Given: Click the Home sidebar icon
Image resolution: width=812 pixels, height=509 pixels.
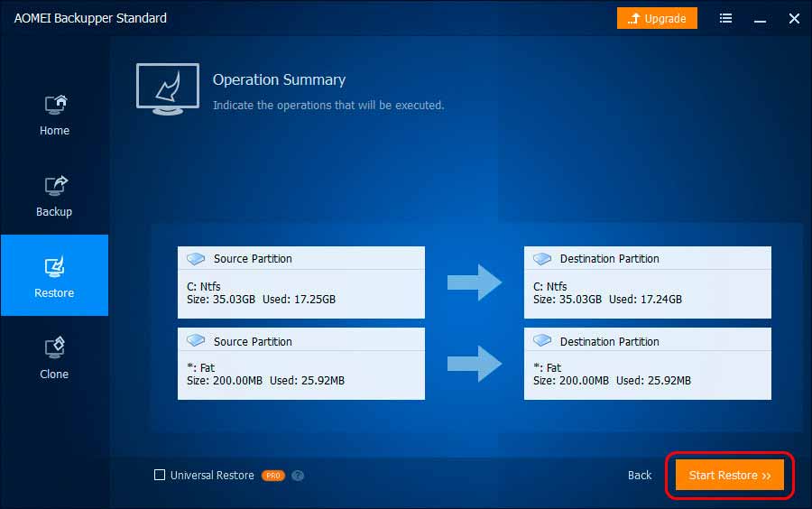Looking at the screenshot, I should (x=54, y=106).
